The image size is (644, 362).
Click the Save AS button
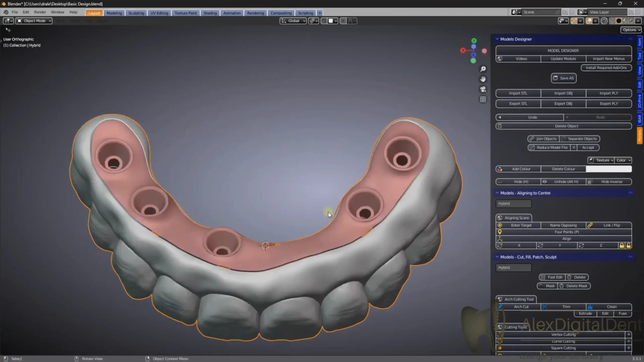click(x=563, y=78)
